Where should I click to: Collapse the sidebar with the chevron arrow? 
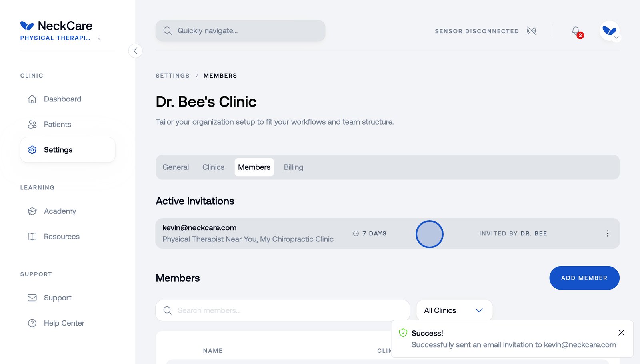136,51
